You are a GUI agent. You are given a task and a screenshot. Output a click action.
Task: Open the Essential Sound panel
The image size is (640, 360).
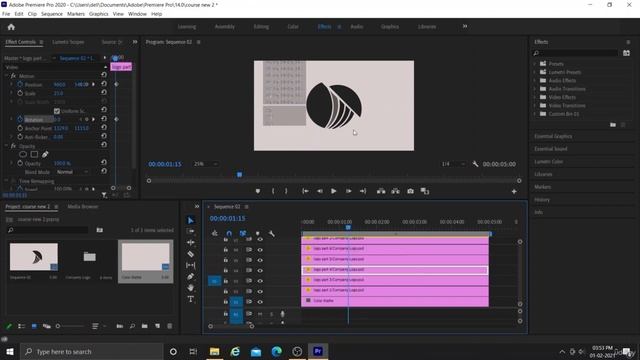point(551,149)
